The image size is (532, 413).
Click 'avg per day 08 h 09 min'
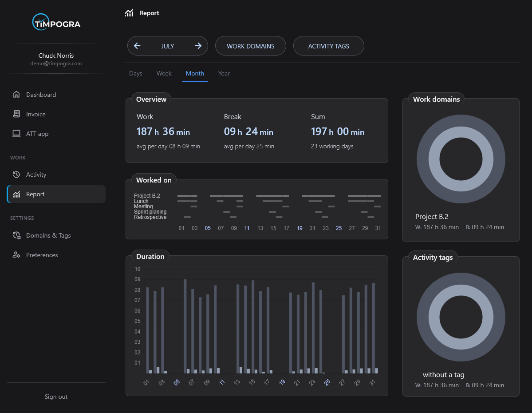tap(168, 147)
